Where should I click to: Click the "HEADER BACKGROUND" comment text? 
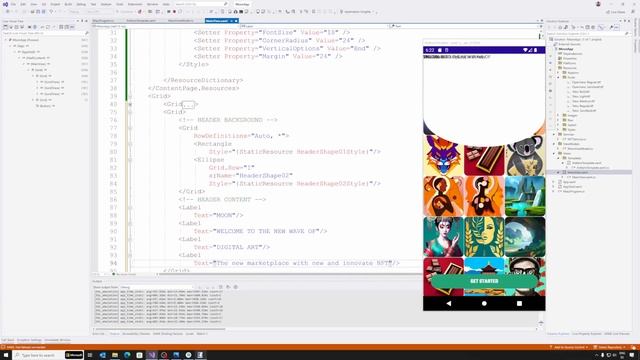[229, 120]
